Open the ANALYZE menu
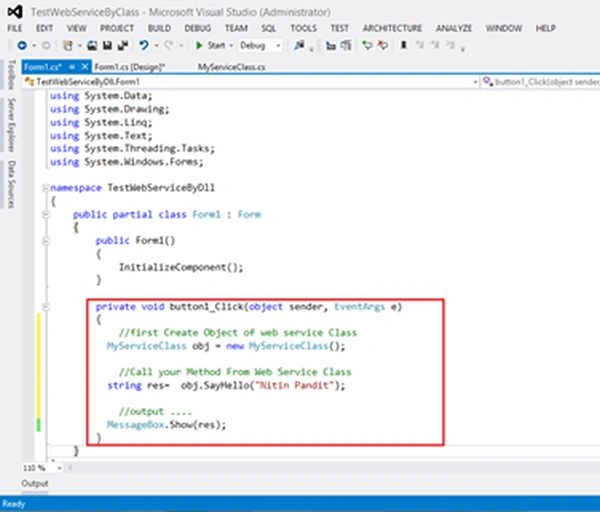600x512 pixels. pos(454,28)
